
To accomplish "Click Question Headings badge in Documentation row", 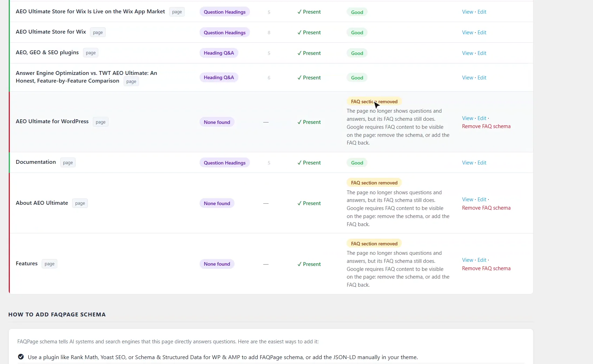I will (225, 163).
